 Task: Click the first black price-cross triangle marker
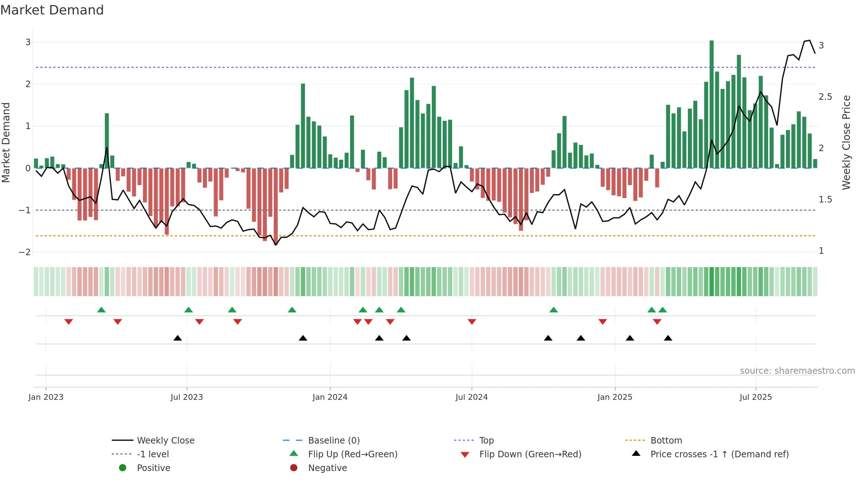click(x=178, y=338)
